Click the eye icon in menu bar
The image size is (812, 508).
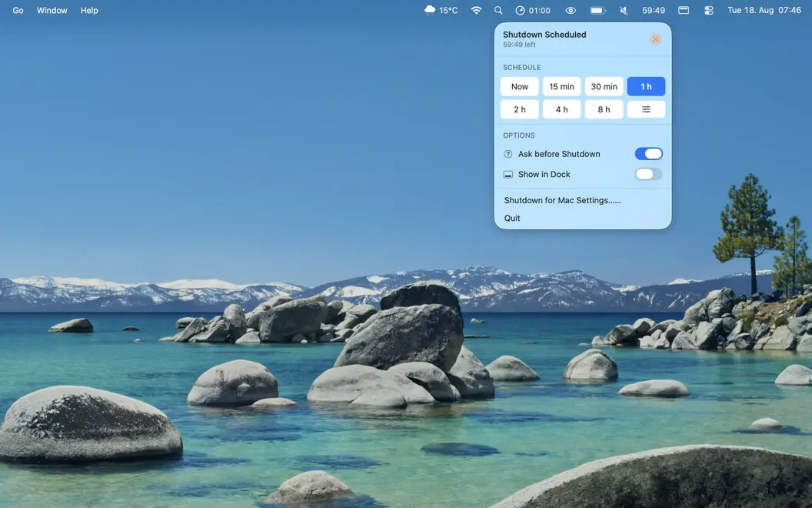coord(571,10)
